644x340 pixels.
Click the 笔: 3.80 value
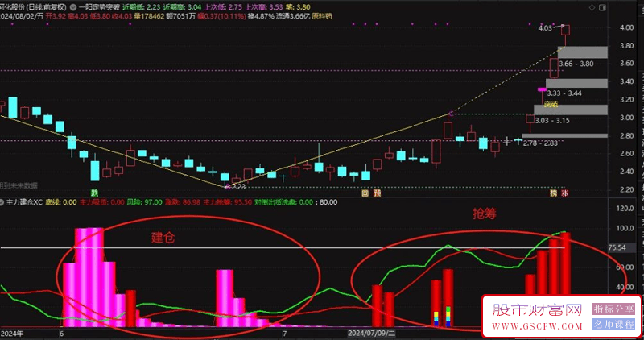point(298,7)
